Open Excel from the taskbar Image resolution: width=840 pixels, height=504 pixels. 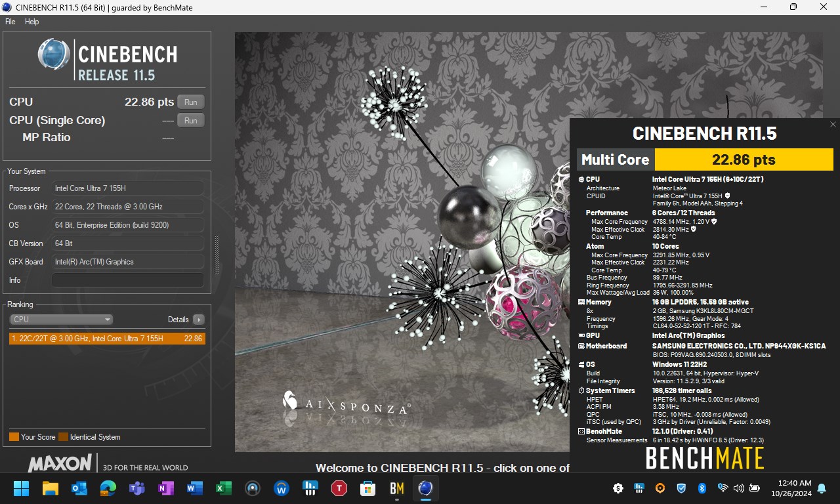(223, 488)
